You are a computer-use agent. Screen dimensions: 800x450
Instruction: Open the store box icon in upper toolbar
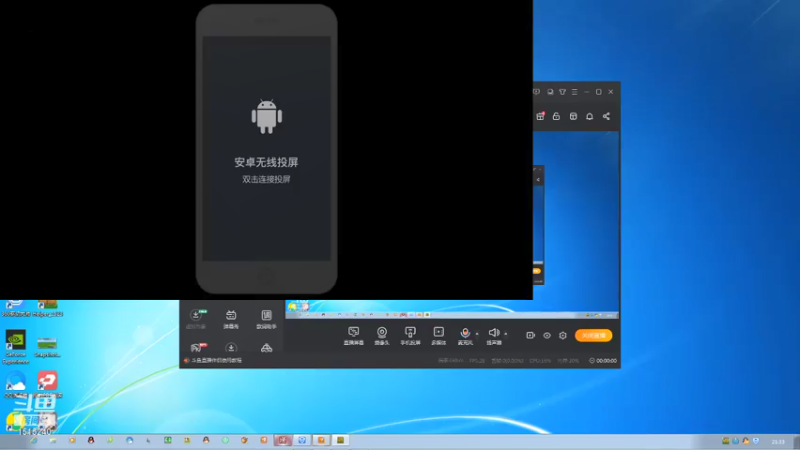573,116
